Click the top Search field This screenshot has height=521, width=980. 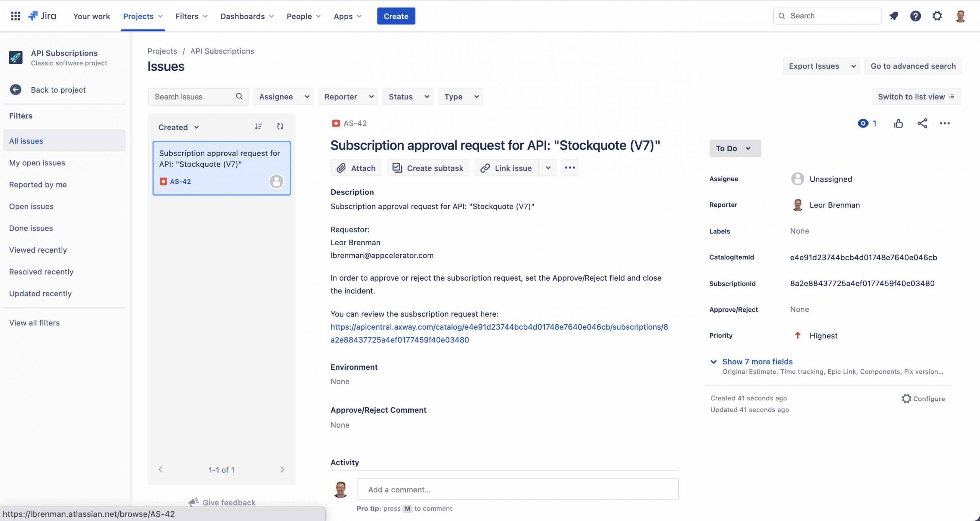click(x=827, y=16)
